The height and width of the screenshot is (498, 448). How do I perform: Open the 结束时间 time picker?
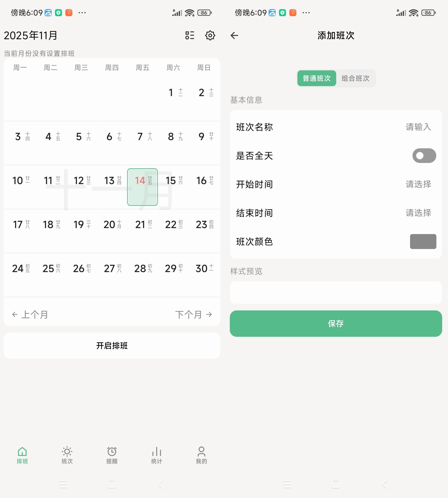(x=419, y=213)
